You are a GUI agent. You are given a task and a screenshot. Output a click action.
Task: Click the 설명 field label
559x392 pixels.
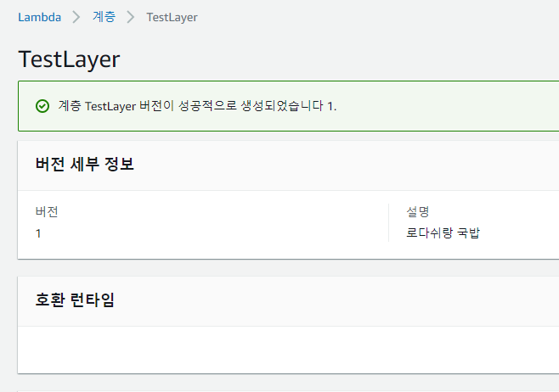[418, 211]
